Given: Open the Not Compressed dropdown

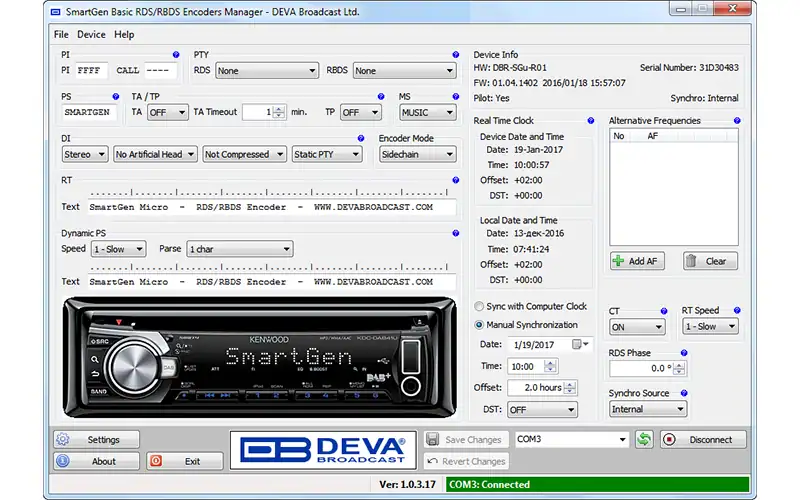Looking at the screenshot, I should [244, 154].
